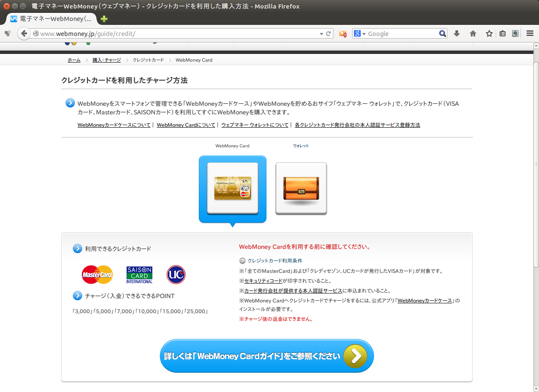Click the セキュリティコード link
Viewport: 539px width, 392px height.
point(263,281)
